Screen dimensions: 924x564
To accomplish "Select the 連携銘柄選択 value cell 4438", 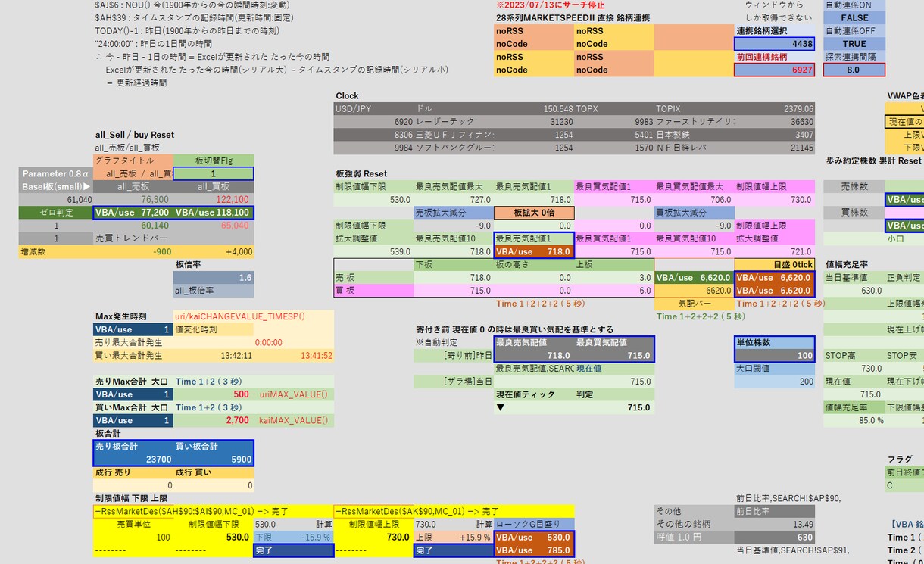I will [775, 44].
